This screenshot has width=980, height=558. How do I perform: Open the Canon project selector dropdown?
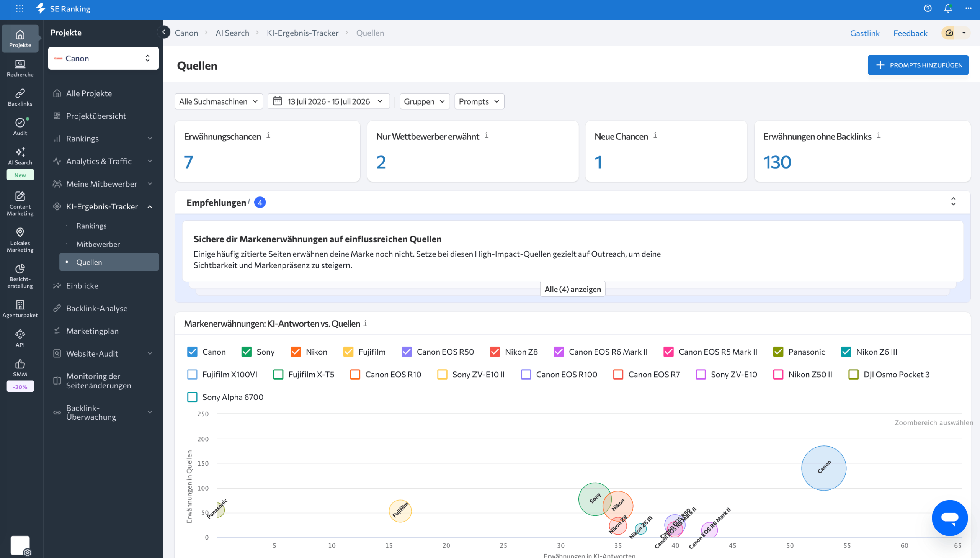[x=103, y=58]
